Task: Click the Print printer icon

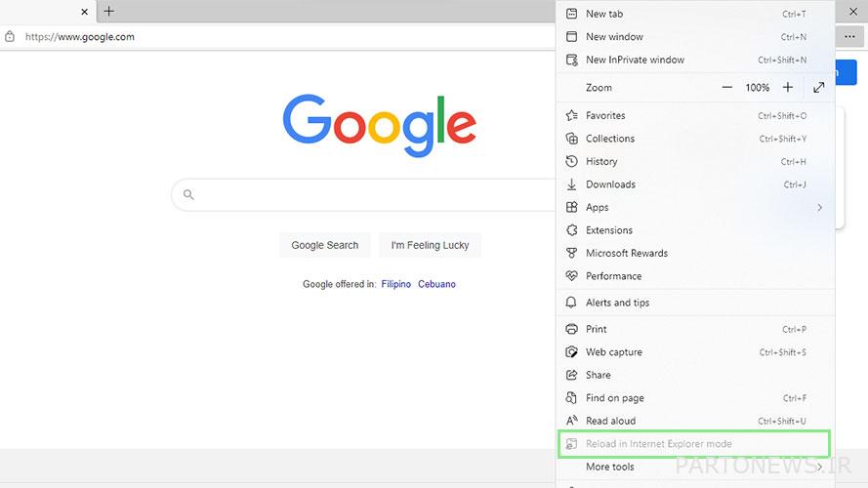Action: tap(572, 329)
